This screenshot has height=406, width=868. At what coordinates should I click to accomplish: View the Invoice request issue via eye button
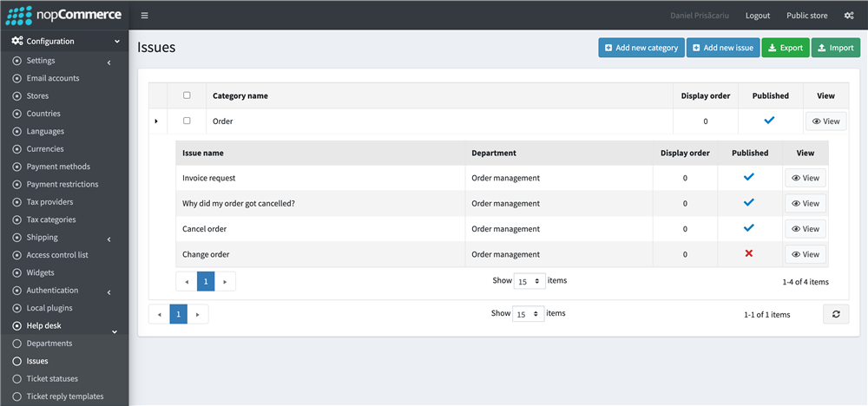tap(806, 178)
